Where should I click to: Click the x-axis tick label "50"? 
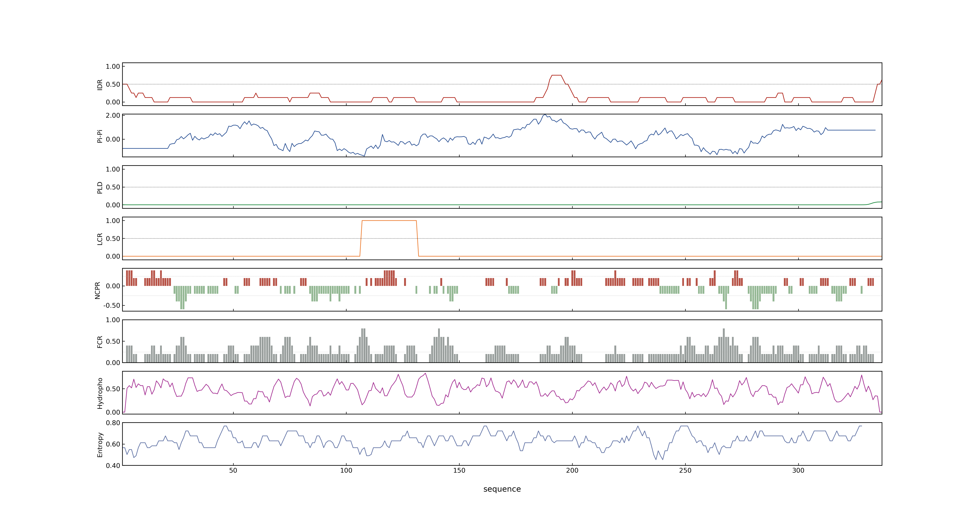pyautogui.click(x=233, y=470)
